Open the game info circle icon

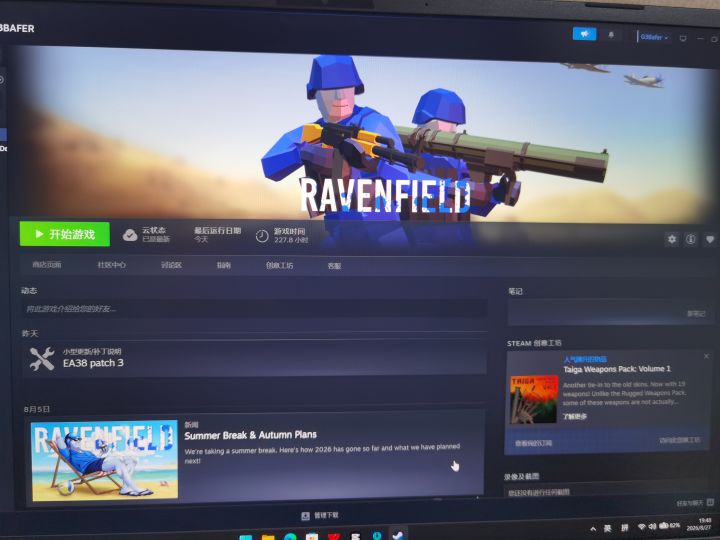pos(690,239)
